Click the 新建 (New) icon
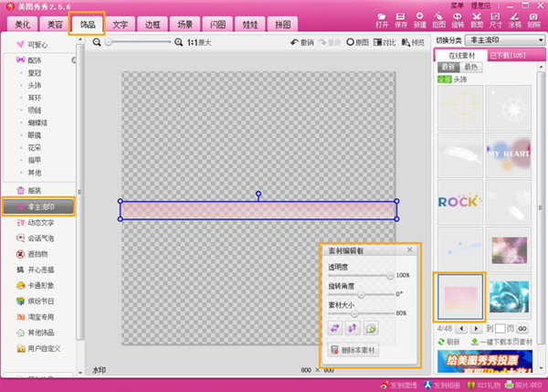The width and height of the screenshot is (548, 392). point(419,20)
